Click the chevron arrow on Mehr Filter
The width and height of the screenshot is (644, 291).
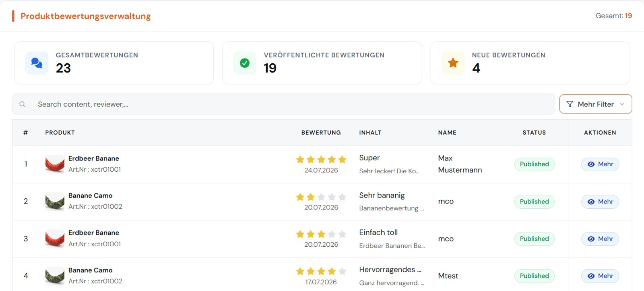[622, 104]
